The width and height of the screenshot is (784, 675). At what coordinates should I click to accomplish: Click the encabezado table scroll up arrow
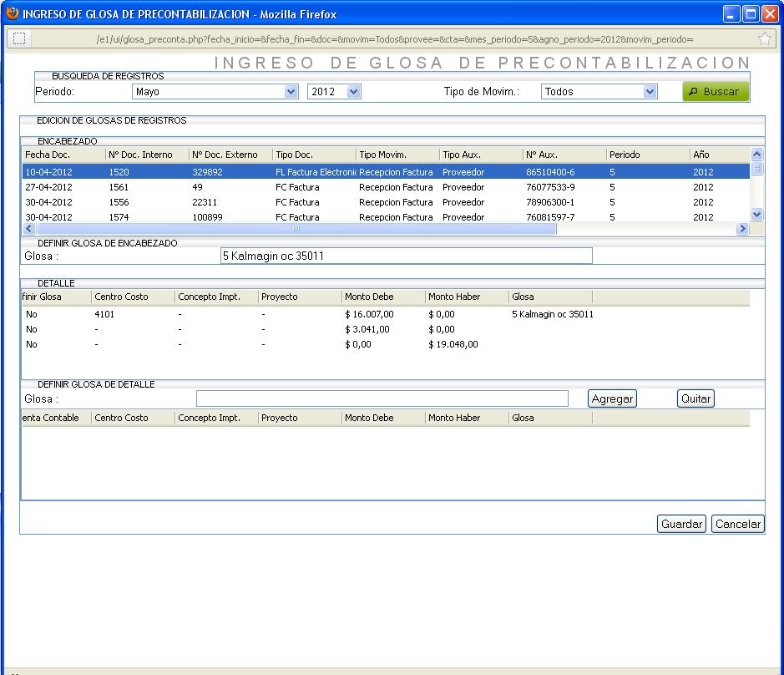756,154
